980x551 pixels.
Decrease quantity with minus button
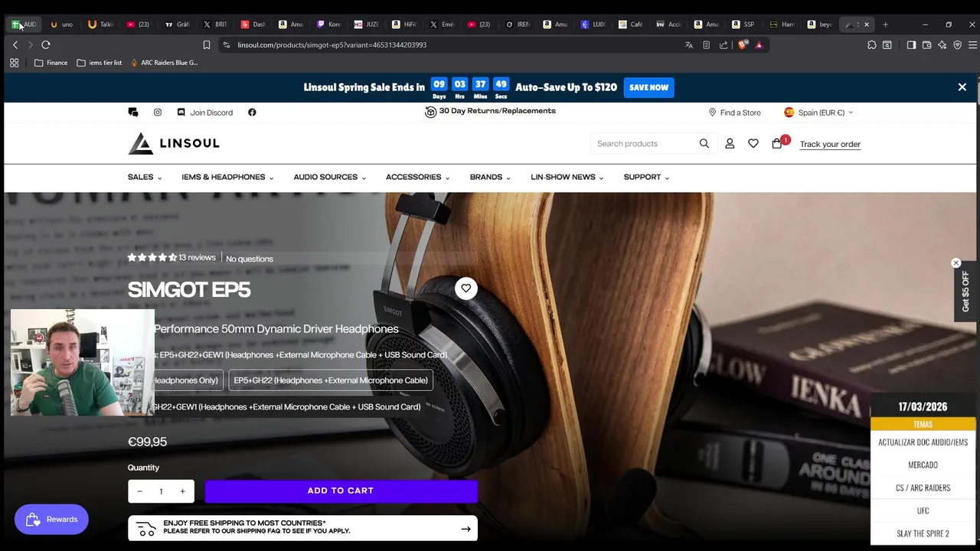pos(139,491)
